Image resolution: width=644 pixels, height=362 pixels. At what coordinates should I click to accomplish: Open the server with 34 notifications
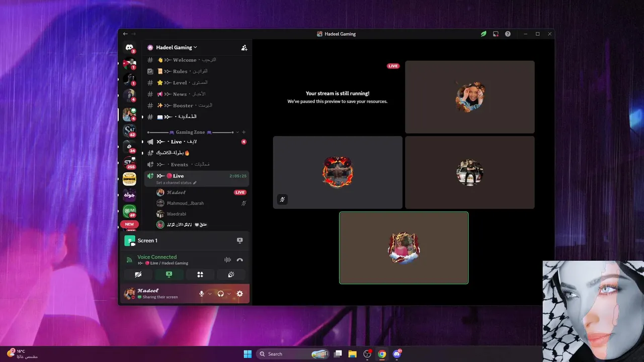pyautogui.click(x=129, y=147)
